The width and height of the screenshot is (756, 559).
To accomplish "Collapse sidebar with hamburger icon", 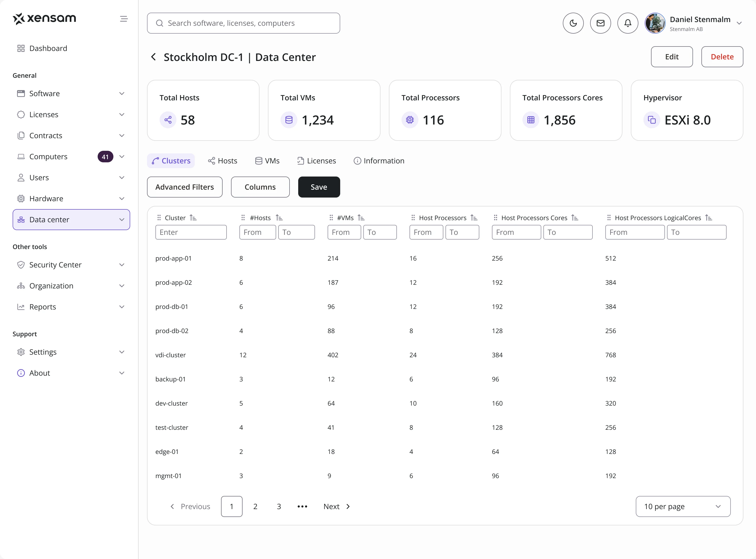I will (x=124, y=19).
